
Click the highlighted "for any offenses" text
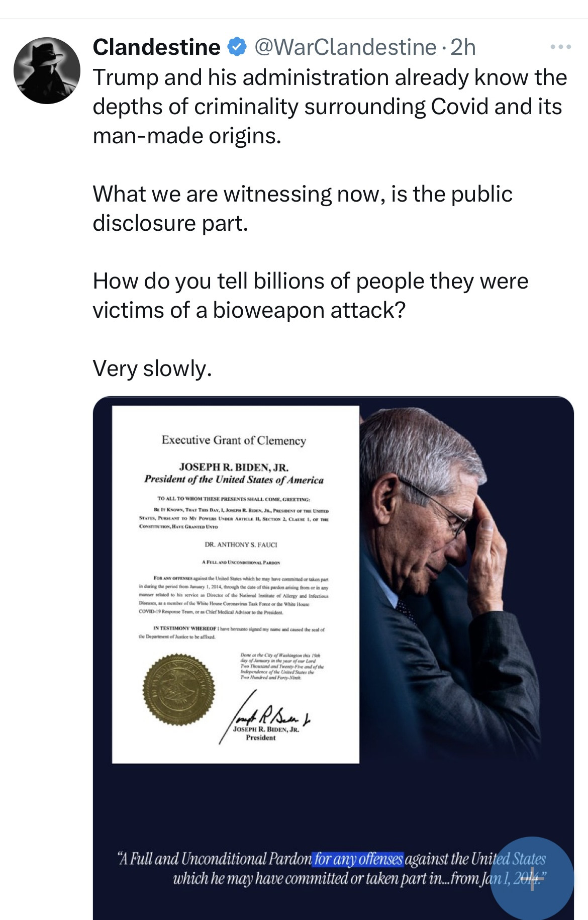(x=358, y=859)
